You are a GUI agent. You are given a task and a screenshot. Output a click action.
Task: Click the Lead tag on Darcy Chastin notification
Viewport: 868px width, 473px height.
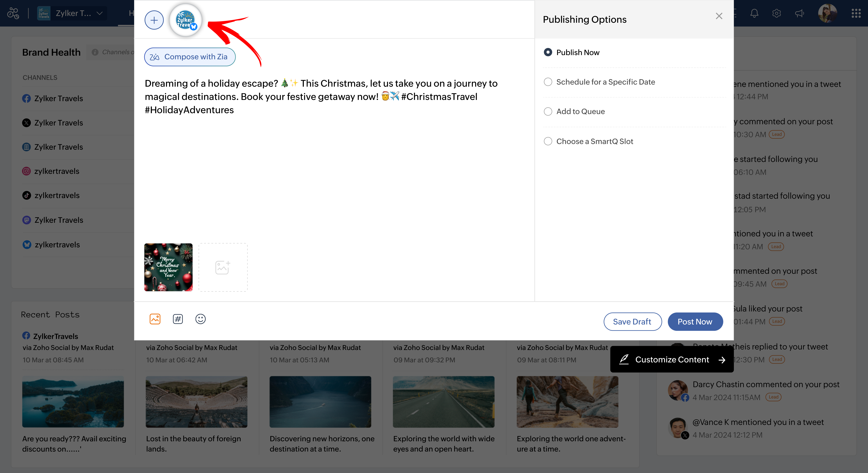point(773,397)
